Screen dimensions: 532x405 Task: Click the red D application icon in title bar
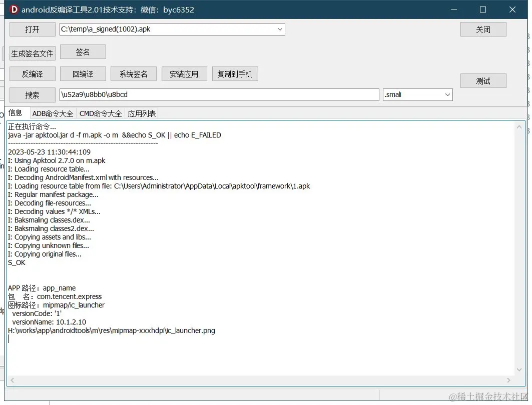tap(14, 9)
